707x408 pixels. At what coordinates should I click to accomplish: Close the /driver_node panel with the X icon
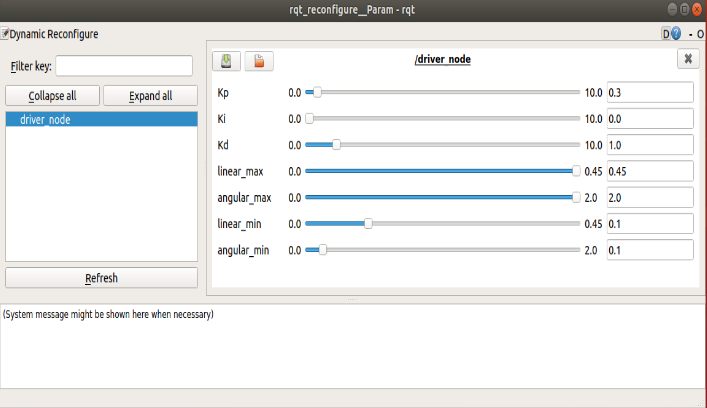pos(687,60)
